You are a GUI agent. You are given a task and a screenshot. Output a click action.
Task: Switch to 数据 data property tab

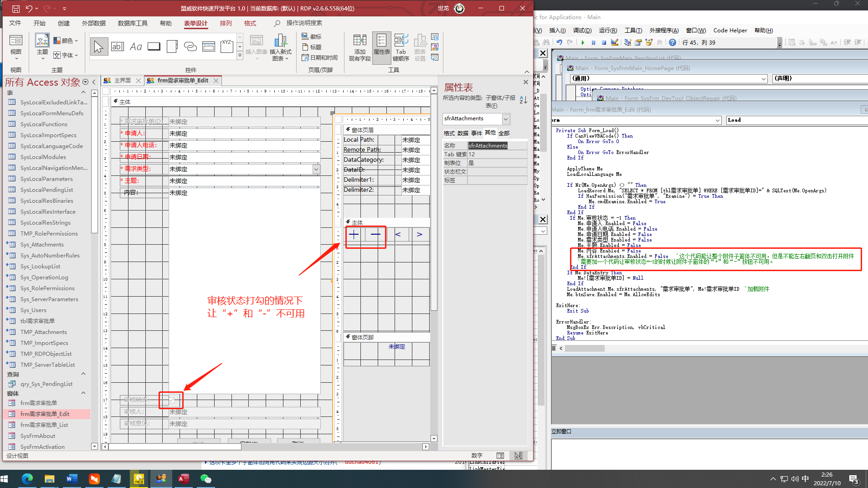pyautogui.click(x=463, y=133)
